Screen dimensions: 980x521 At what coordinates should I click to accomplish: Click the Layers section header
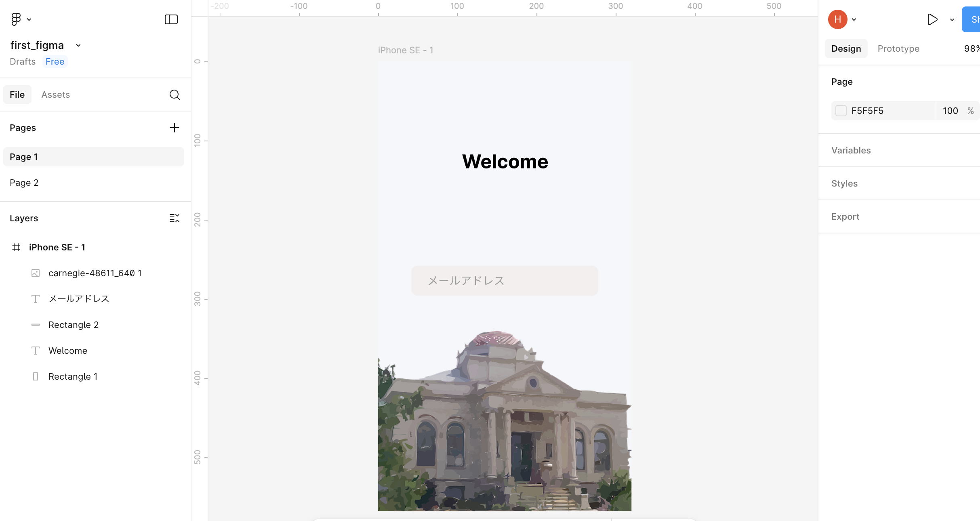(x=24, y=218)
